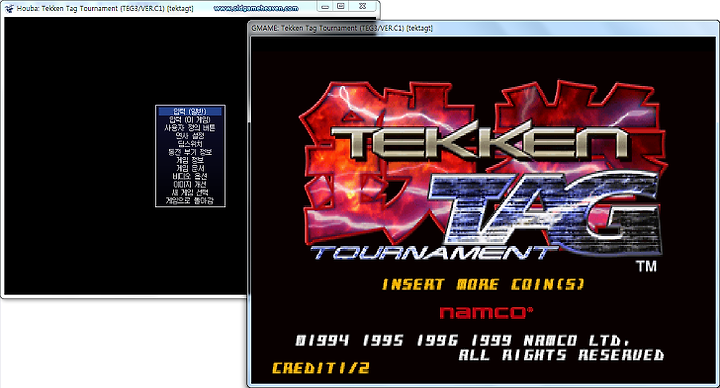Open 게임 정보 game information entry

190,160
